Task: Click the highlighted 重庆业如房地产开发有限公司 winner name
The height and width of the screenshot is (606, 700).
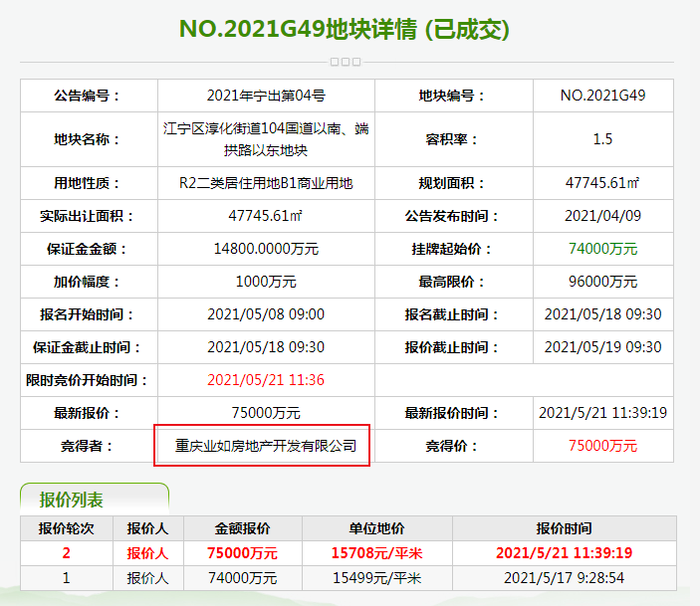Action: [266, 446]
